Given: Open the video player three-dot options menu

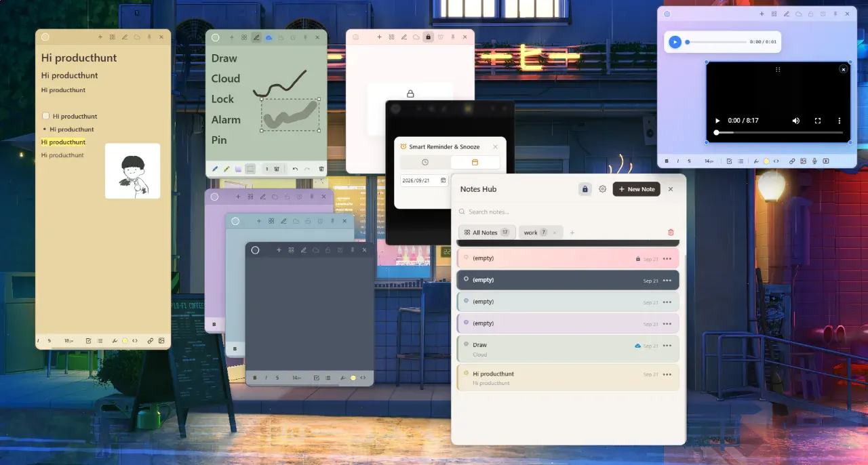Looking at the screenshot, I should coord(839,121).
